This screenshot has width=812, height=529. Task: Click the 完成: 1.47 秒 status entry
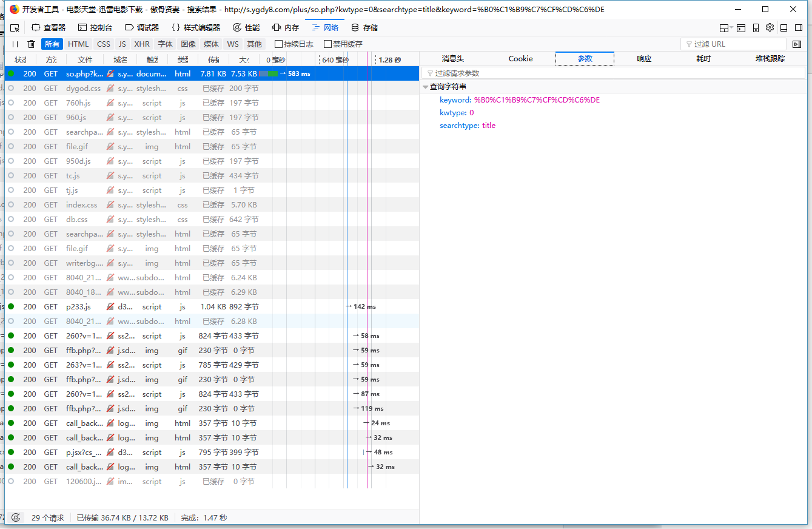[x=204, y=518]
